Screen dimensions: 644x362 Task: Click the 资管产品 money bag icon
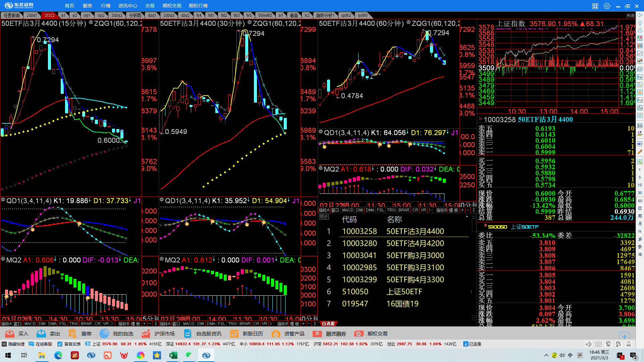tap(275, 334)
